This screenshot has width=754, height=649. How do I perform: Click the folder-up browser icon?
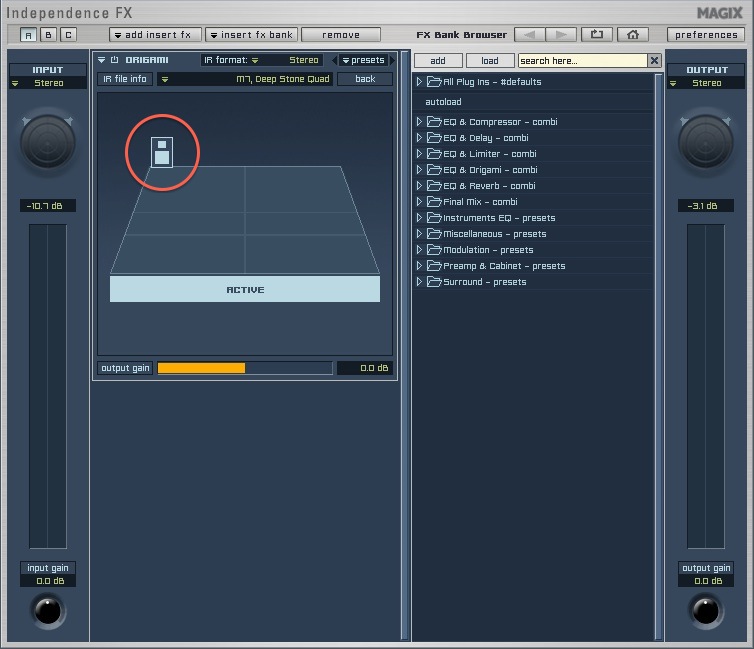pos(597,35)
